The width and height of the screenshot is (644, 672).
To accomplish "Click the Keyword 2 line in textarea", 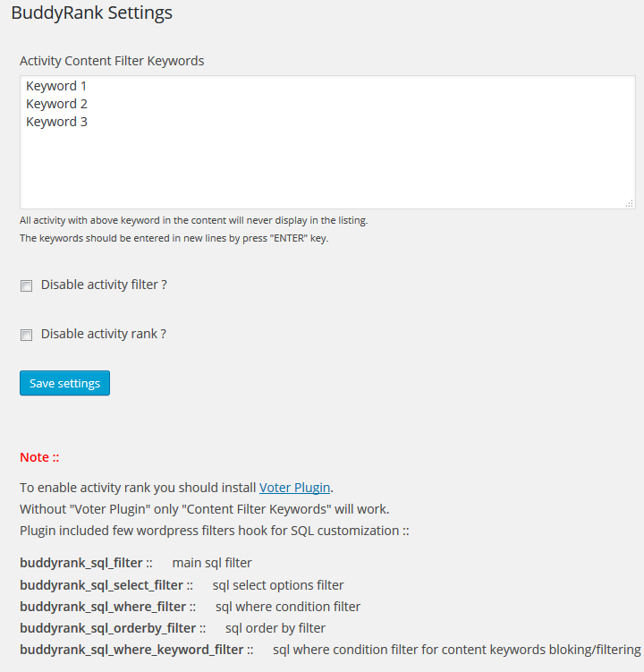I will click(x=56, y=104).
